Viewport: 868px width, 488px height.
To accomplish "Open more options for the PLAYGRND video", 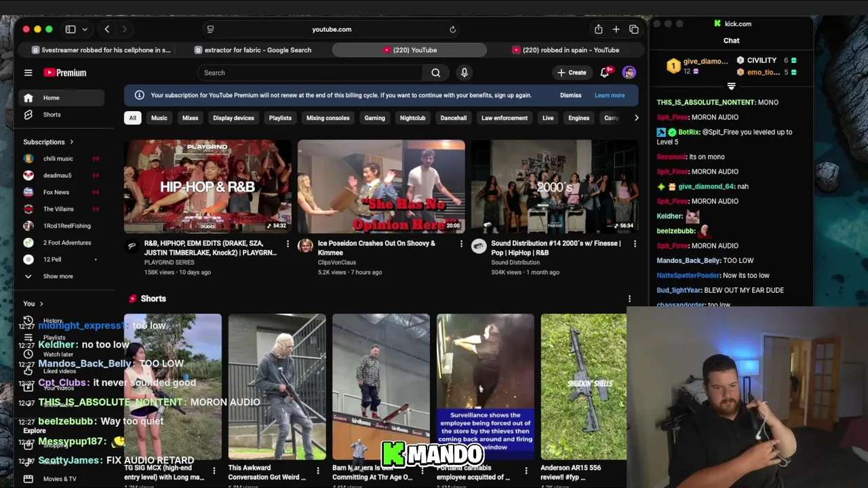I will pos(288,243).
